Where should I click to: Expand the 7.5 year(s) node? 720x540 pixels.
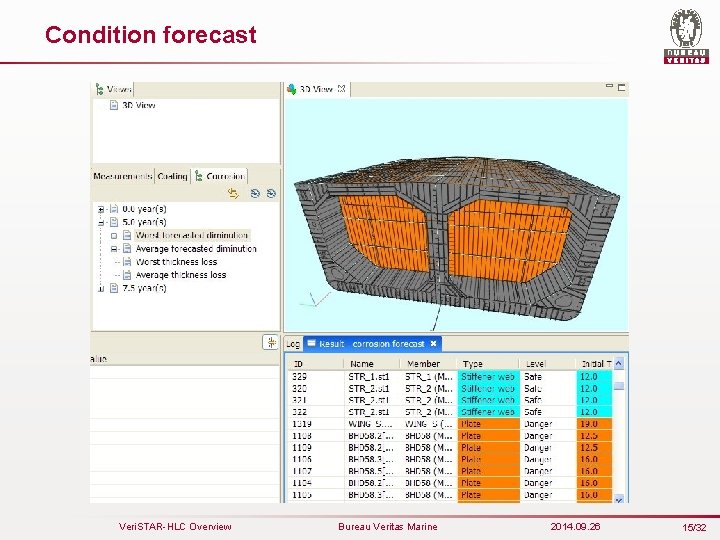tap(101, 289)
